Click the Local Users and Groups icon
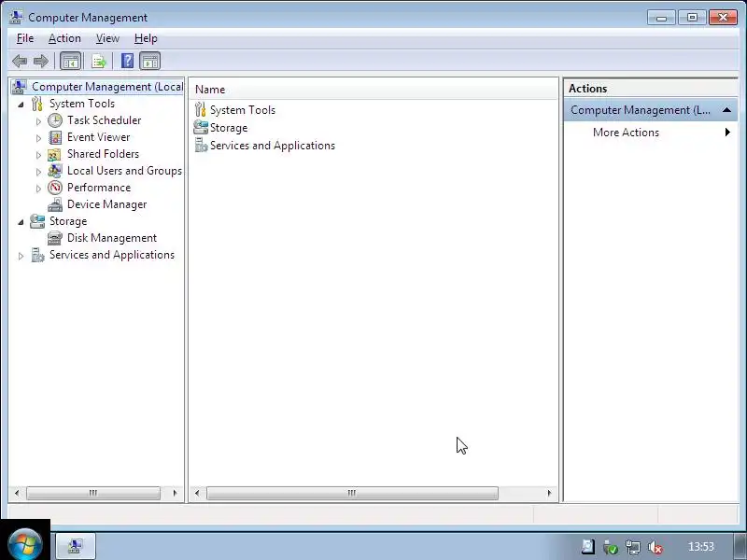The width and height of the screenshot is (747, 560). click(x=55, y=171)
